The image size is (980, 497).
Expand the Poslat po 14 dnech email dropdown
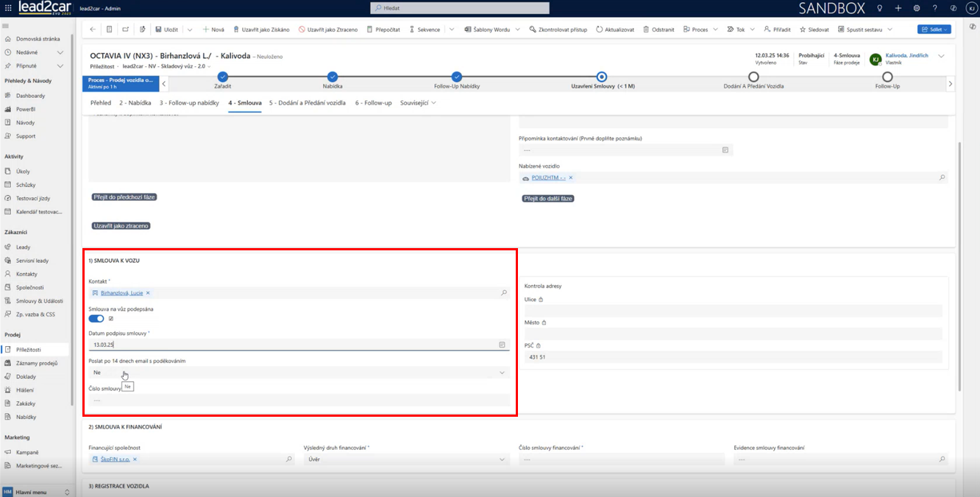coord(502,373)
